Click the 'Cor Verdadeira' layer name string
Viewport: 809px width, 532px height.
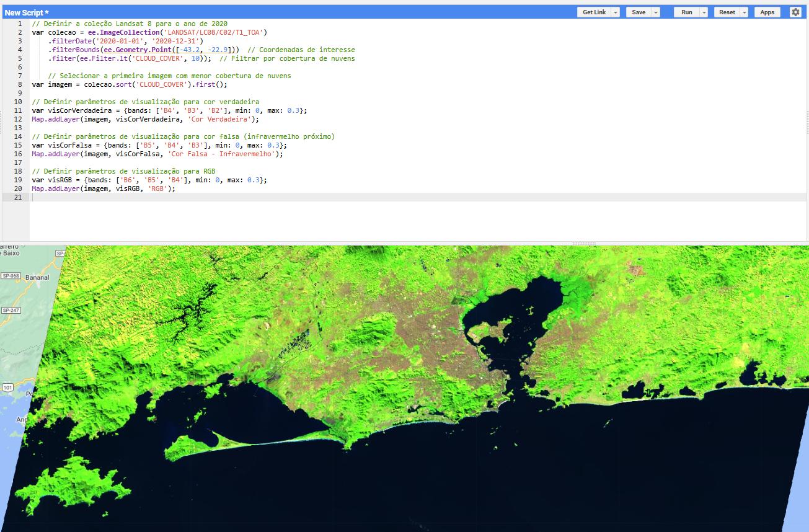(219, 119)
